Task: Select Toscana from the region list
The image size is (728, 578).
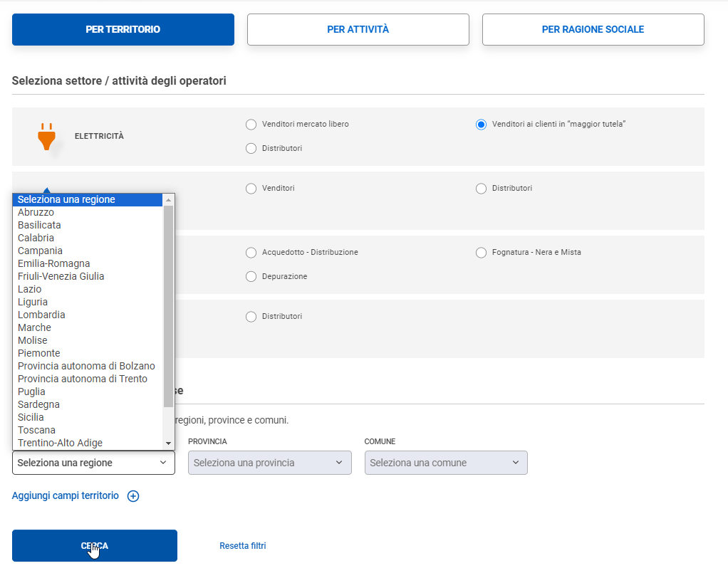Action: click(x=36, y=430)
